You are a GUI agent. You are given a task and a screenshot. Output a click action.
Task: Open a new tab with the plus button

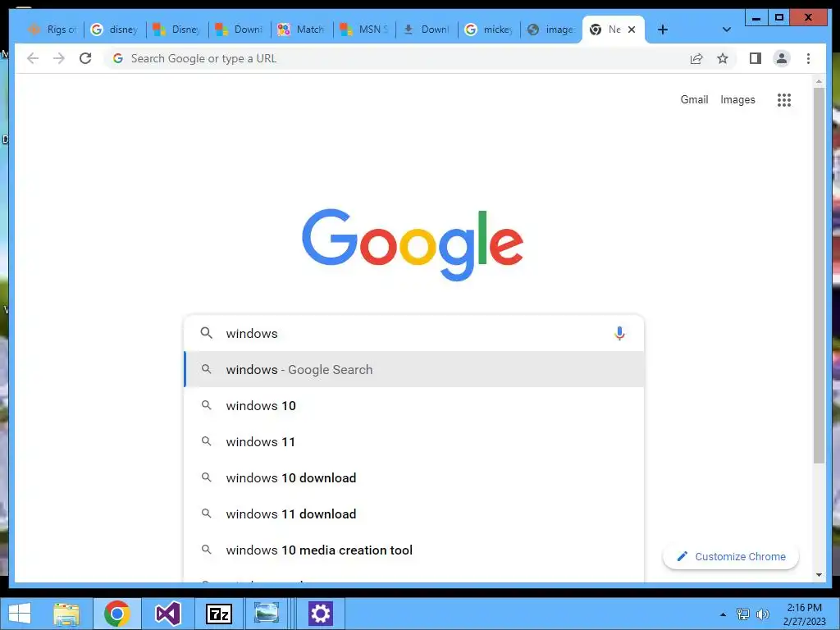[663, 30]
